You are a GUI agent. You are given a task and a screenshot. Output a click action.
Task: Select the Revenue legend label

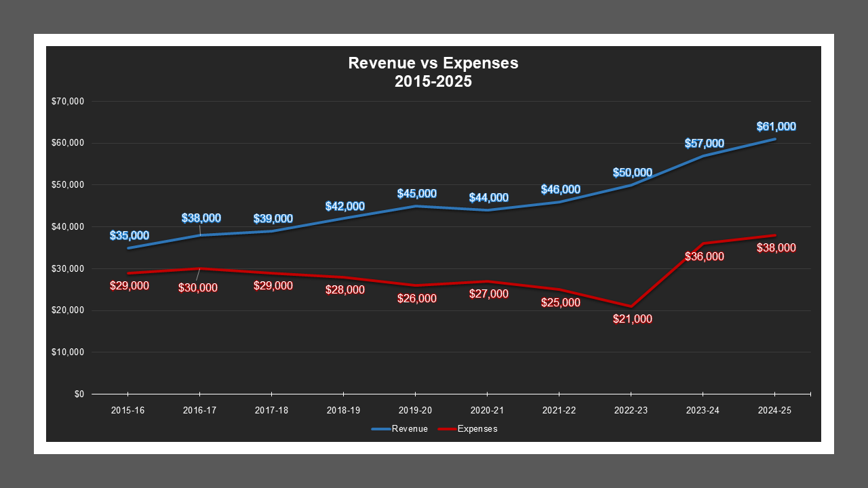pos(410,428)
